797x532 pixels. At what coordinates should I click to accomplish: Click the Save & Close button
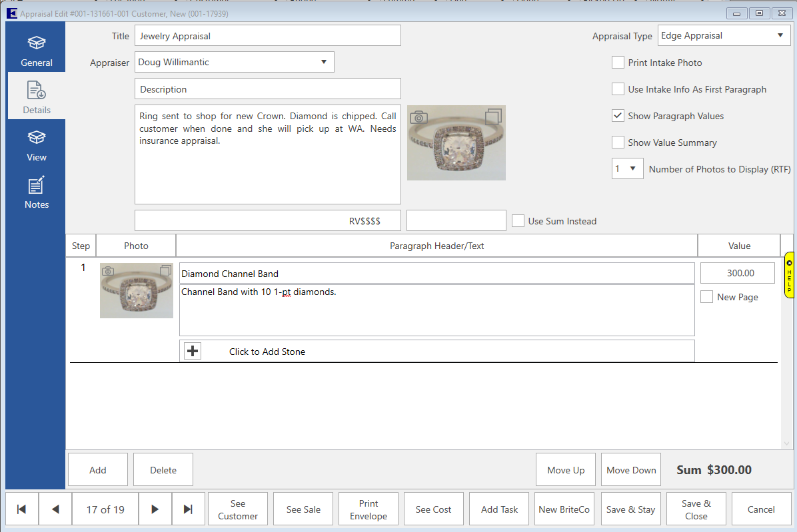pyautogui.click(x=696, y=509)
